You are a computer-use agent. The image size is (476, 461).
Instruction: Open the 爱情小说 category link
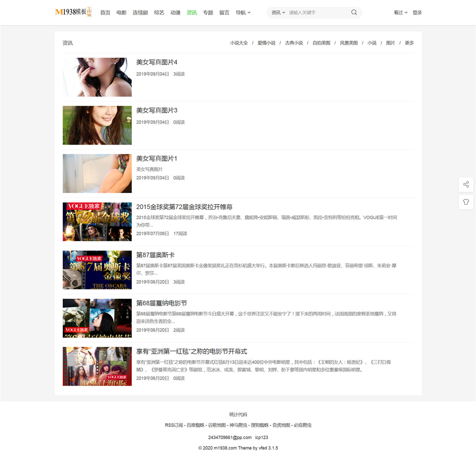tap(266, 43)
